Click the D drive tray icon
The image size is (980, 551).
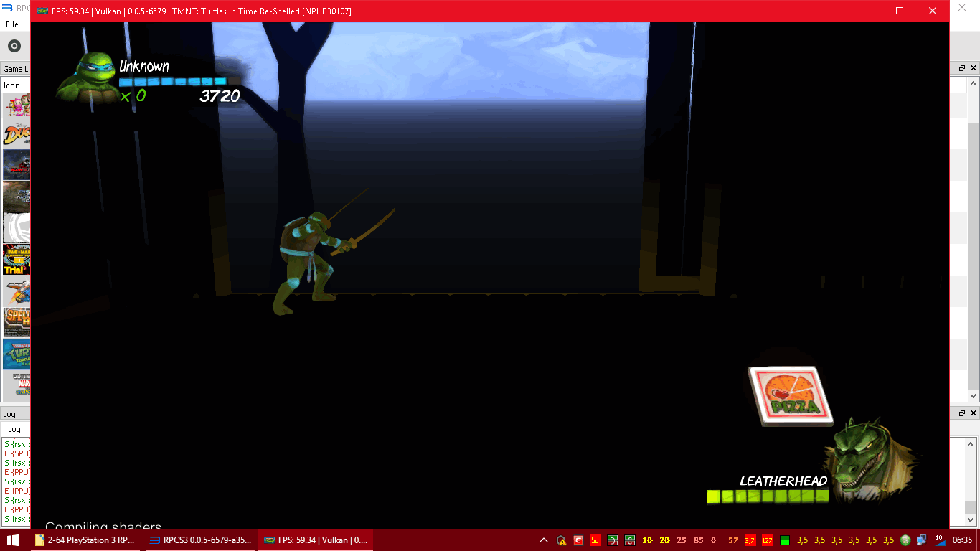click(x=613, y=540)
